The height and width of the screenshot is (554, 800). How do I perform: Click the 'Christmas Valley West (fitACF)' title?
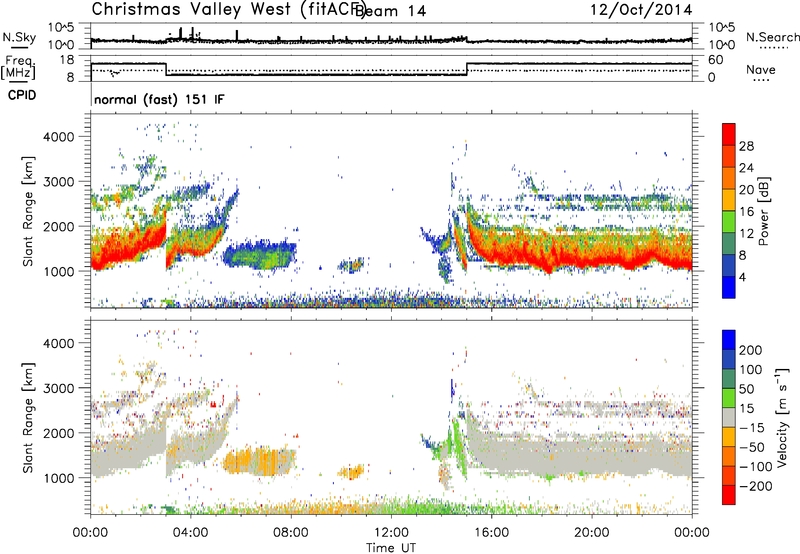(x=229, y=9)
